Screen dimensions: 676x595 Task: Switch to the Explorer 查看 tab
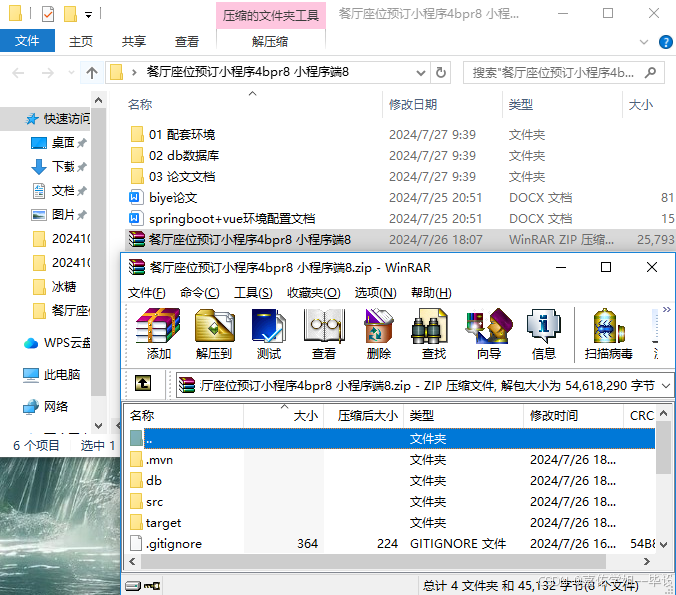coord(186,41)
